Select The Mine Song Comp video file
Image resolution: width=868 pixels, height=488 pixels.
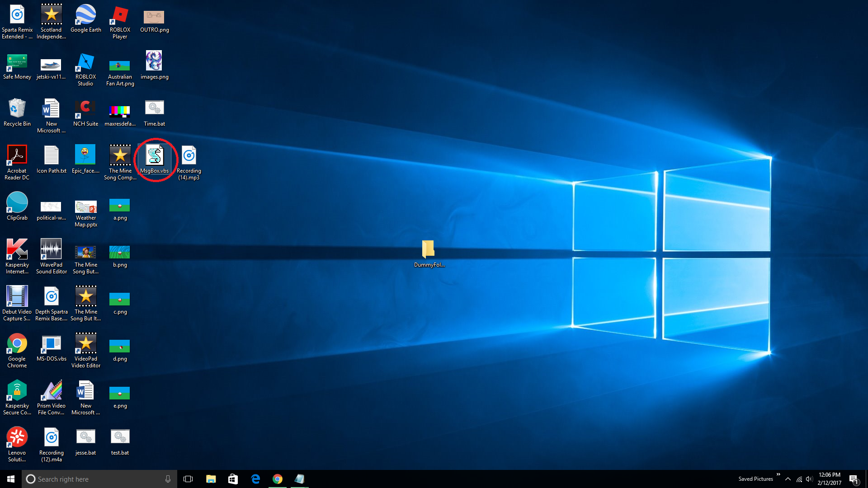(120, 163)
